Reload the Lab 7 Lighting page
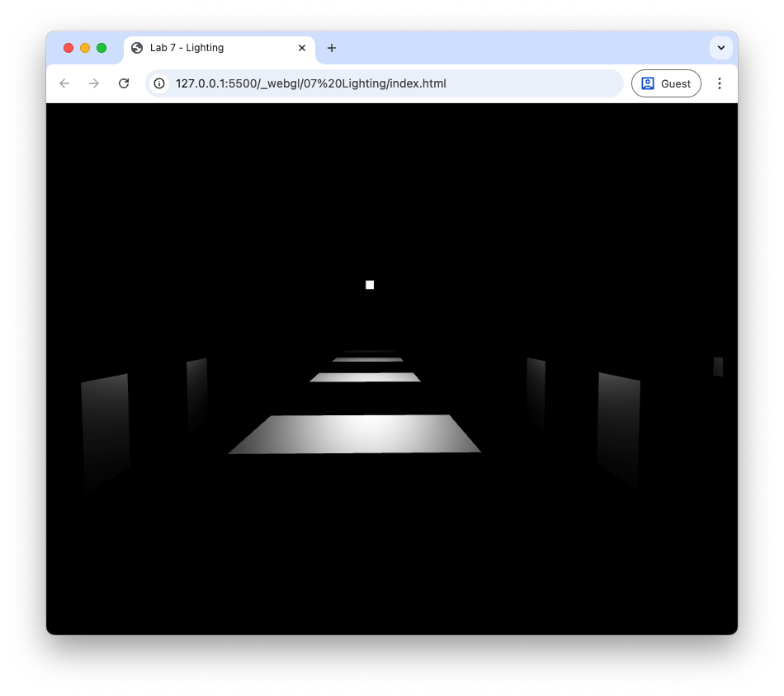Image resolution: width=784 pixels, height=696 pixels. click(124, 83)
